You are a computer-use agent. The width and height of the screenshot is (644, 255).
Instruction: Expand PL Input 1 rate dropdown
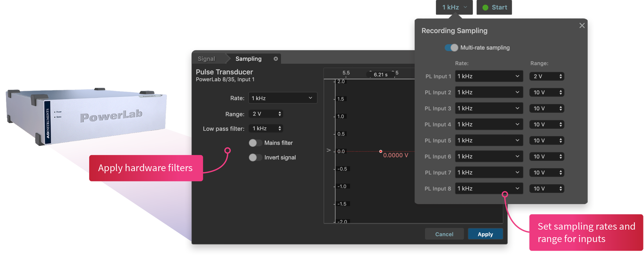pyautogui.click(x=488, y=77)
